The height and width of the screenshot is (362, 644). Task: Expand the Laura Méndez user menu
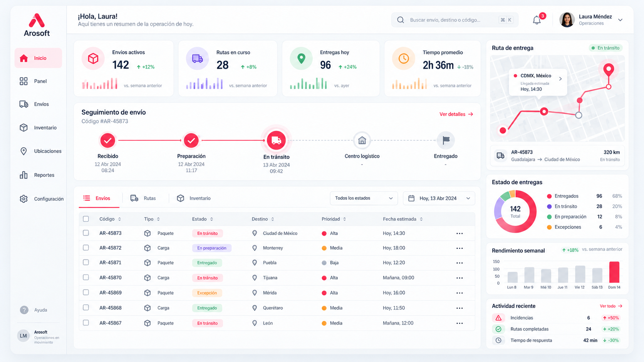[x=620, y=20]
